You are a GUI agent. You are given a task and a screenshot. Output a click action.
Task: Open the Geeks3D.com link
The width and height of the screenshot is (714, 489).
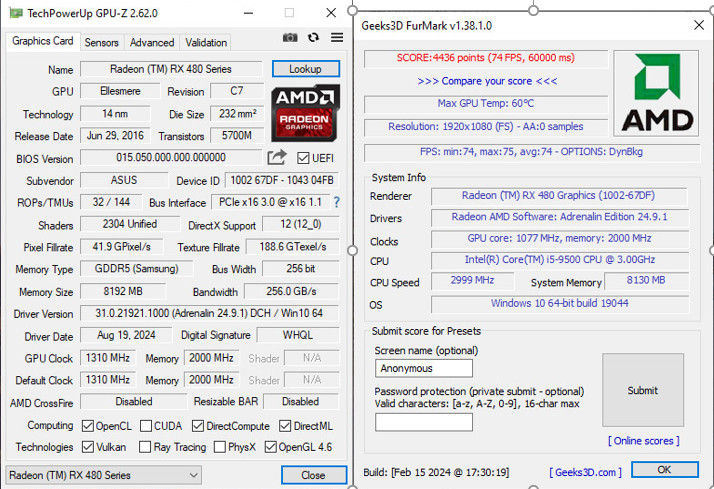click(x=585, y=472)
